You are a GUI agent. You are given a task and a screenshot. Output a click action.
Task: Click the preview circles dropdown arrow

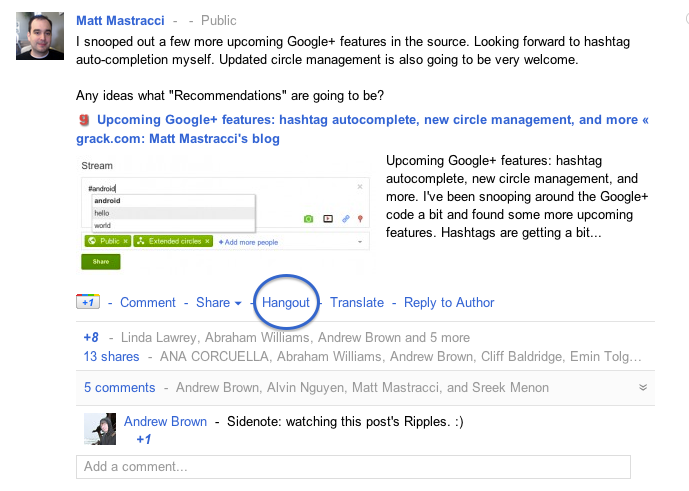(360, 242)
